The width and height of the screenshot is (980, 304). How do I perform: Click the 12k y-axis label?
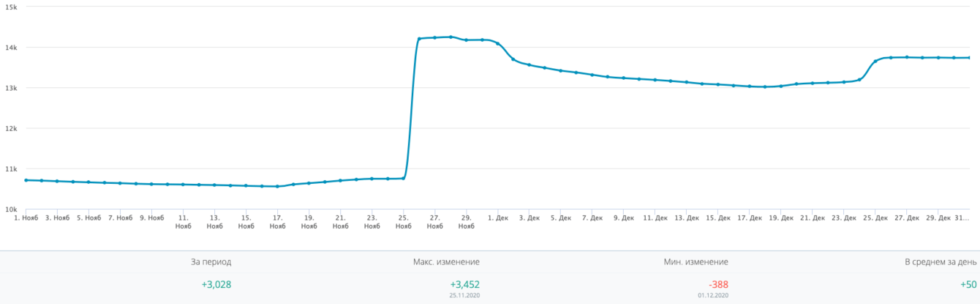[x=12, y=128]
